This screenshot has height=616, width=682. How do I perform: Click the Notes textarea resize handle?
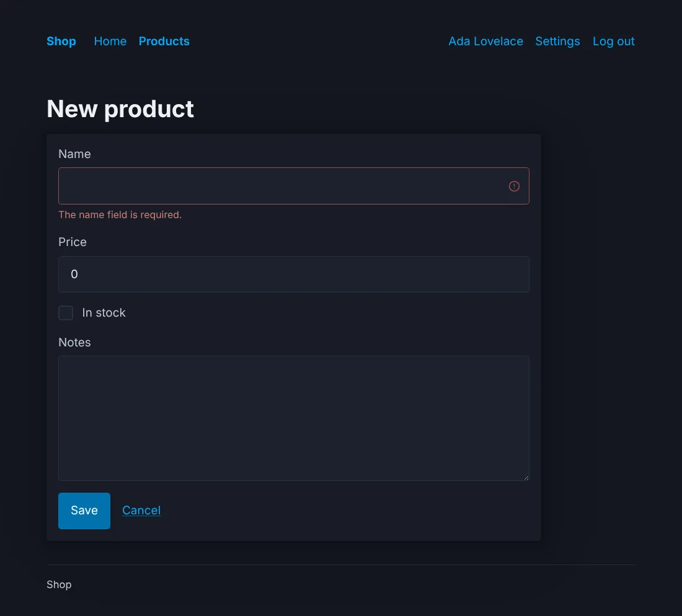(x=526, y=477)
